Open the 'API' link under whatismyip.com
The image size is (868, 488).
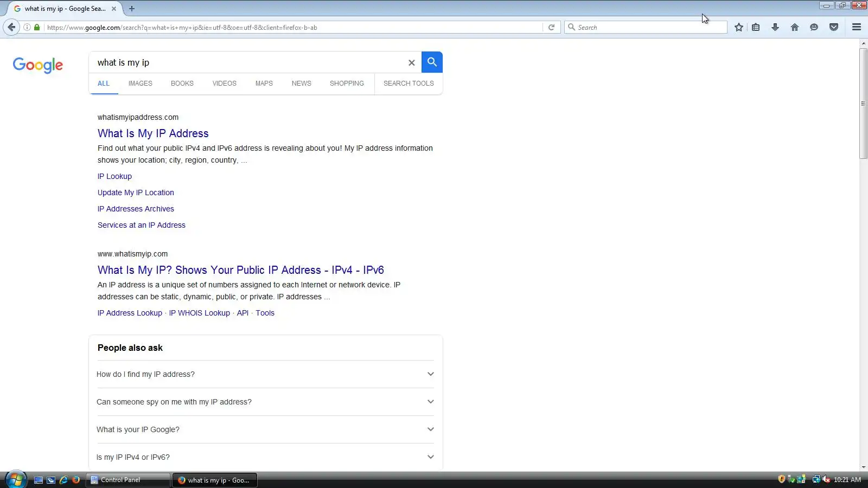[x=242, y=313]
